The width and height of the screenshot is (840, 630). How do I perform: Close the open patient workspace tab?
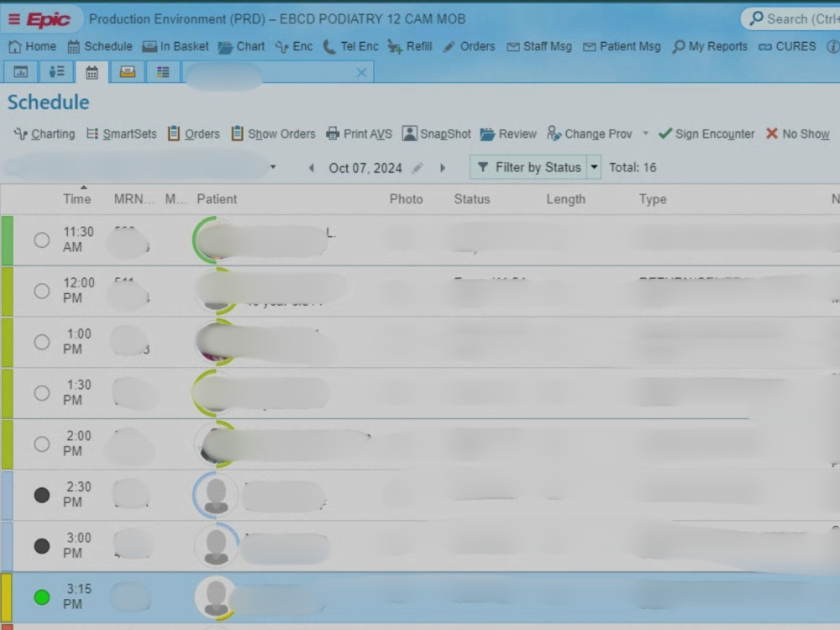click(361, 72)
